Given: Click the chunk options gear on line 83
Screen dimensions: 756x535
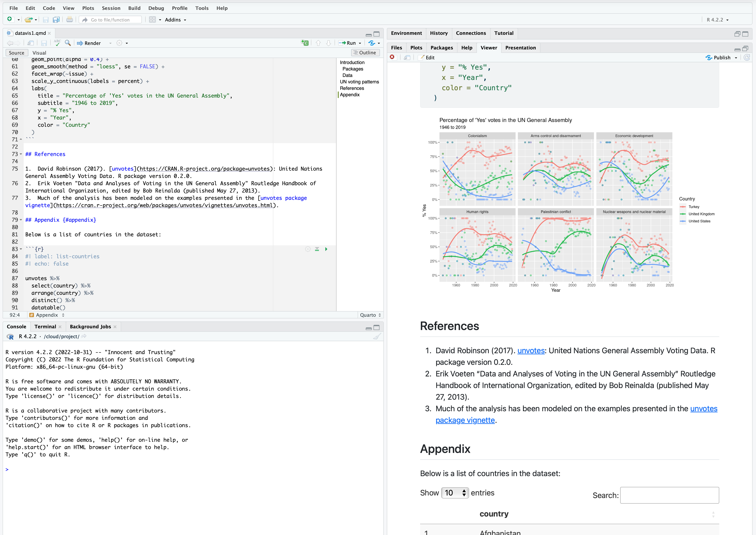Looking at the screenshot, I should [308, 249].
